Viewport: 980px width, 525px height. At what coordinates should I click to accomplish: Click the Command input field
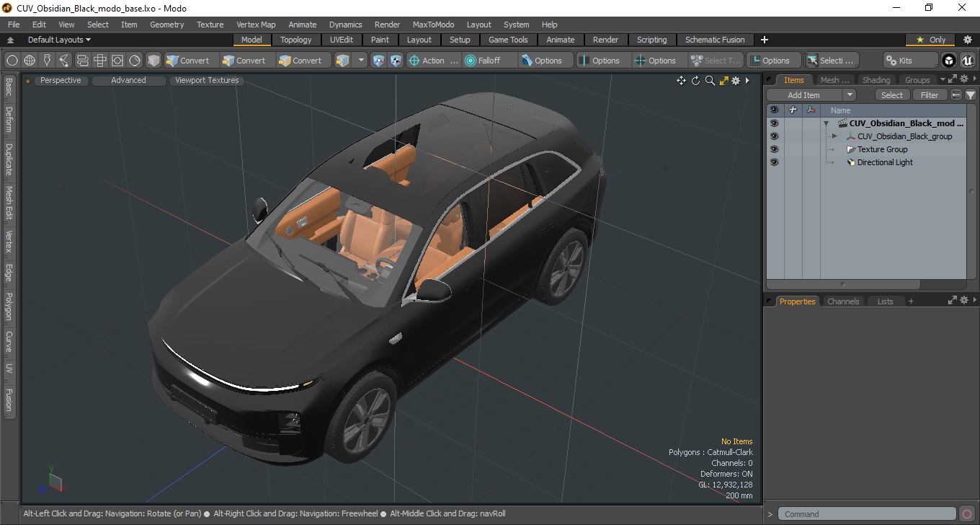[x=868, y=514]
